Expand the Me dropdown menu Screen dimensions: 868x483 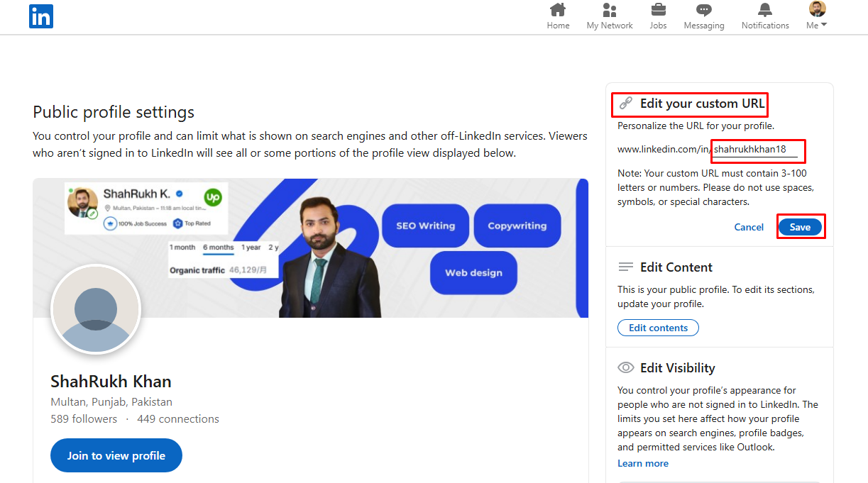[815, 16]
